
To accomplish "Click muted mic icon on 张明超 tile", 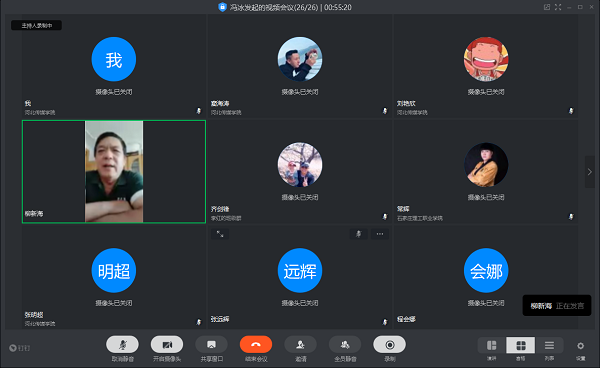I will (x=199, y=322).
